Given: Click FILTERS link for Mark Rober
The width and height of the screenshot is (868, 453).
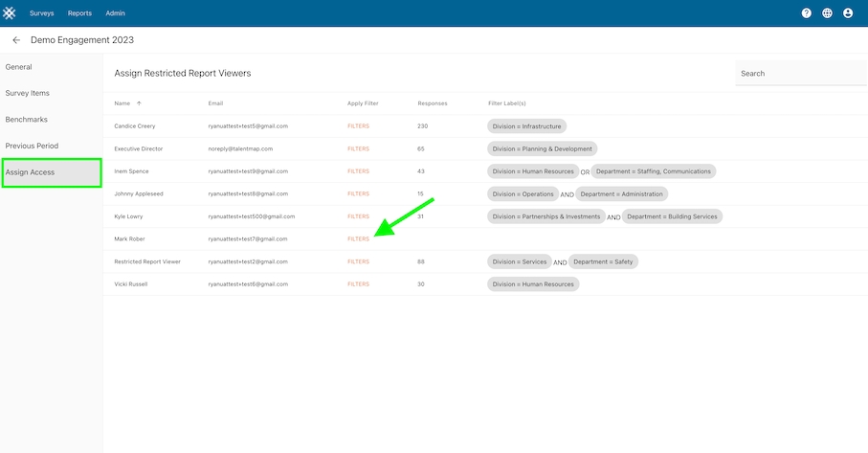Looking at the screenshot, I should pos(358,238).
